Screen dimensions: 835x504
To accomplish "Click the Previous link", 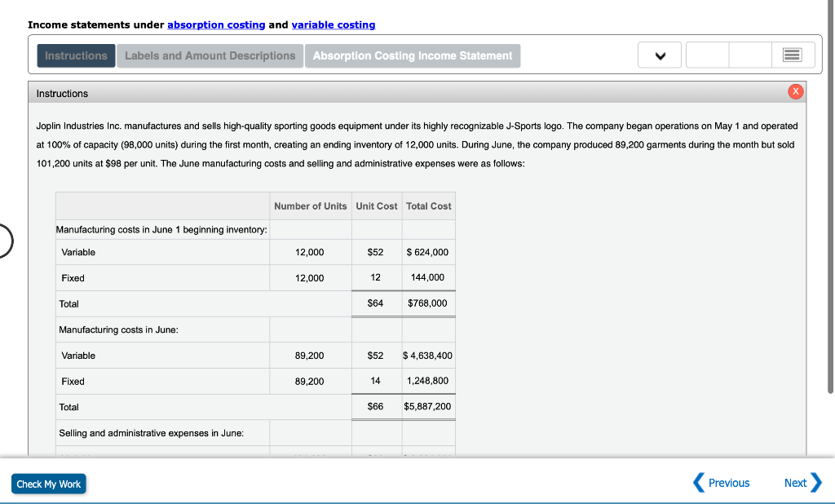I will [x=728, y=483].
